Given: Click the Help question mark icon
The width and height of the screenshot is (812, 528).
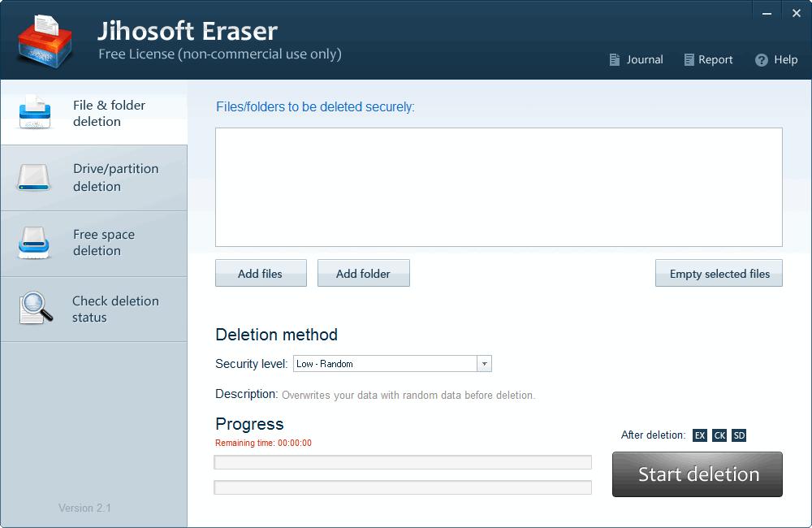Looking at the screenshot, I should point(762,60).
